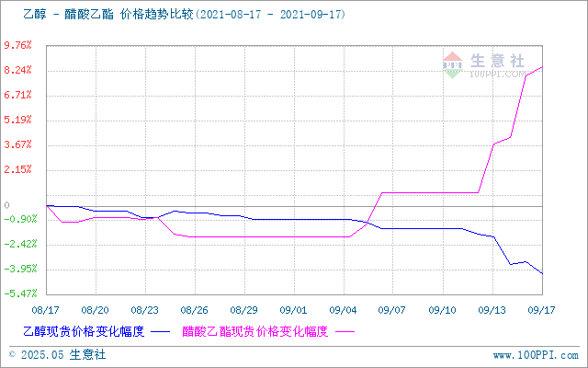Click the y-axis zero label
The height and width of the screenshot is (368, 588).
coord(6,205)
